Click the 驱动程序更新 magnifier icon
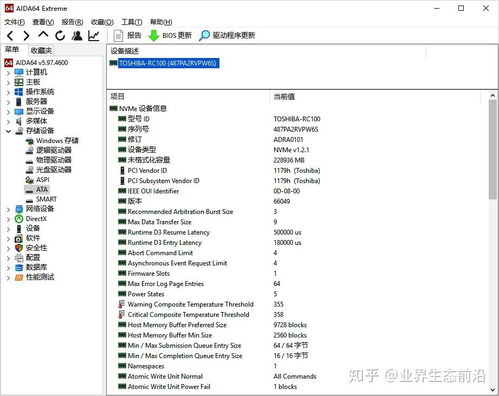 [204, 35]
